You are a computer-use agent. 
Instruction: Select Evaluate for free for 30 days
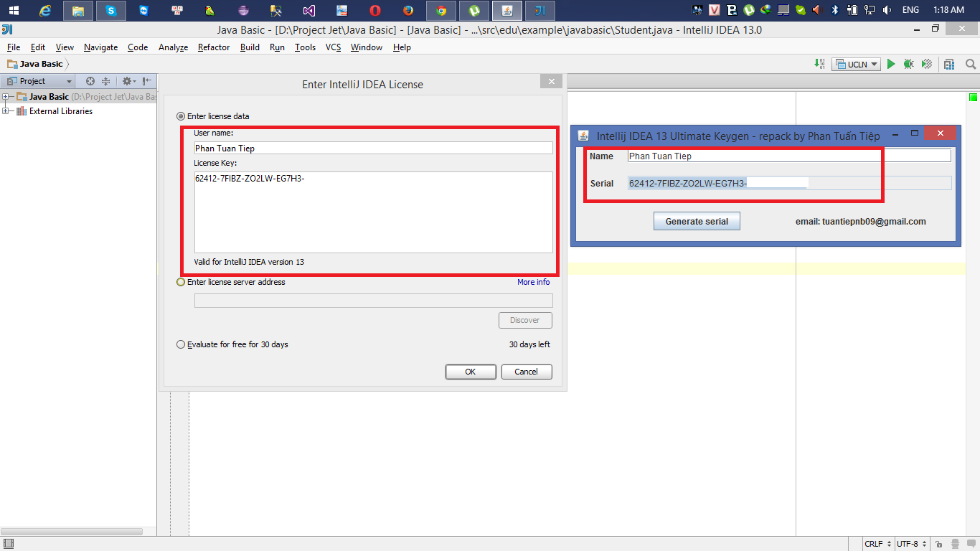pos(180,344)
